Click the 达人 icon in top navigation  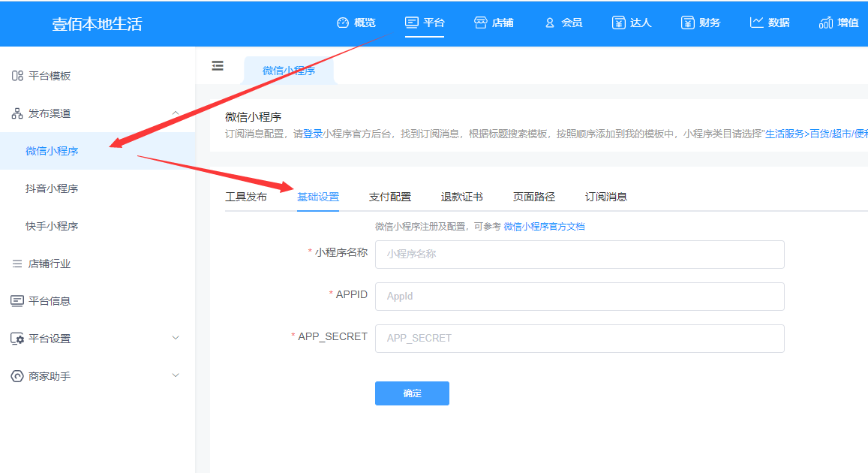click(x=618, y=23)
